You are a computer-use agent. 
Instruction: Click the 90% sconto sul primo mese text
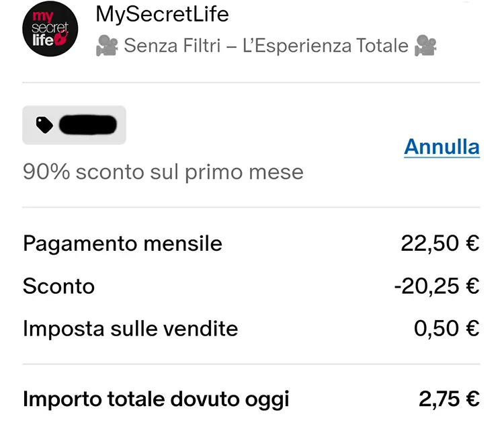pos(163,172)
